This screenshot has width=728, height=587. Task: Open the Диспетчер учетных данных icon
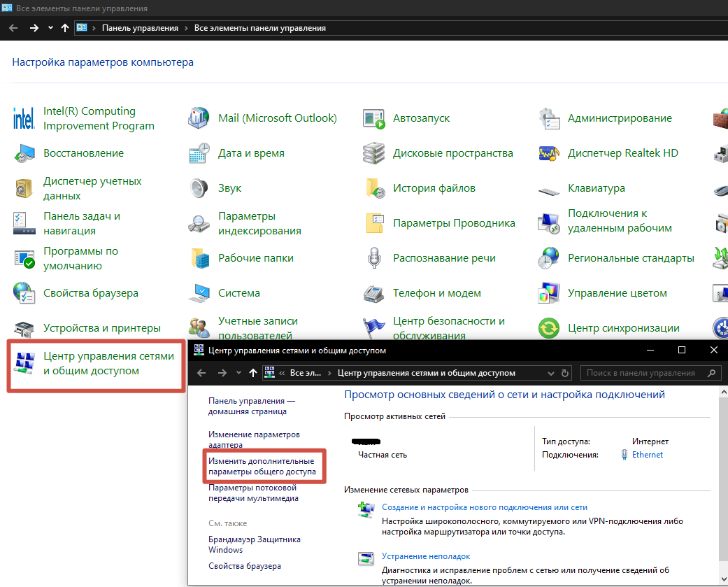tap(24, 188)
